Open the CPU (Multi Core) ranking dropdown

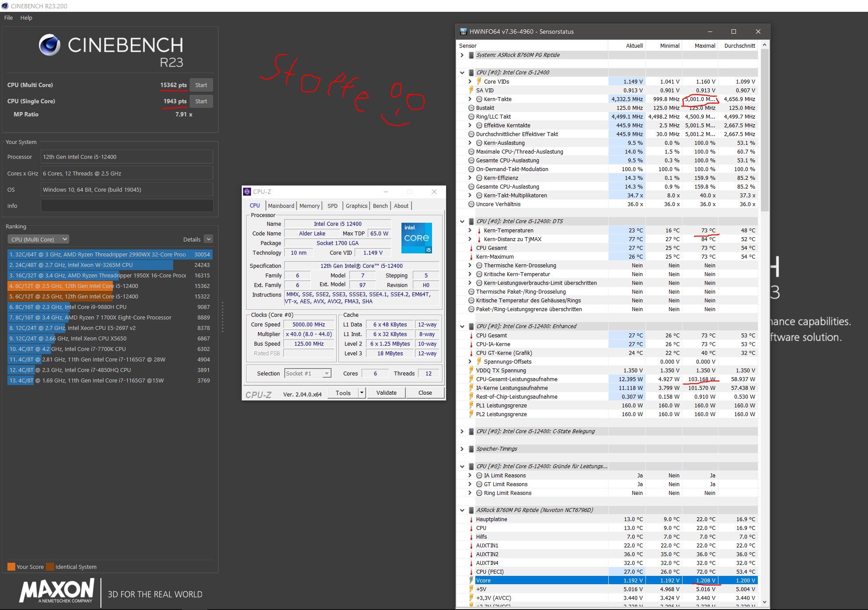[x=38, y=239]
